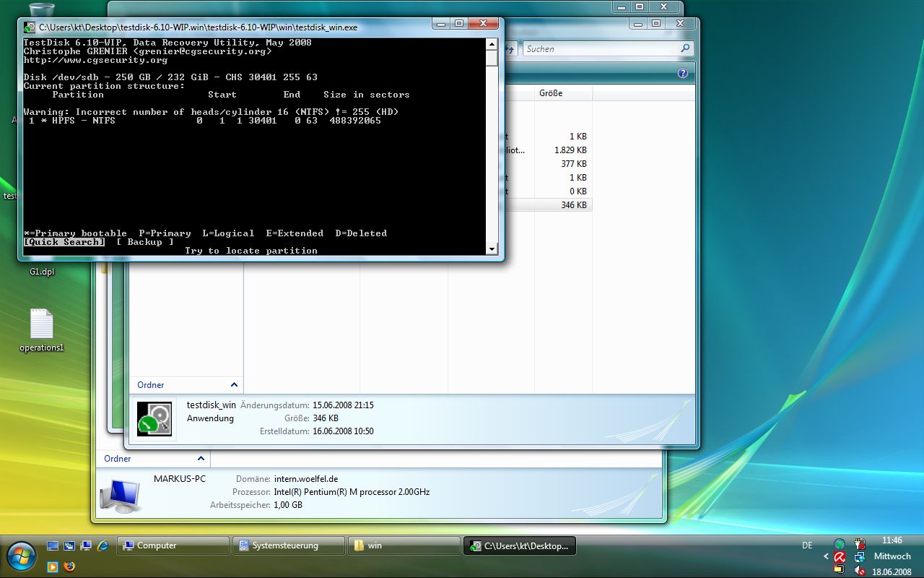Open the Computer quick launch icon
Image resolution: width=924 pixels, height=578 pixels.
click(x=86, y=545)
